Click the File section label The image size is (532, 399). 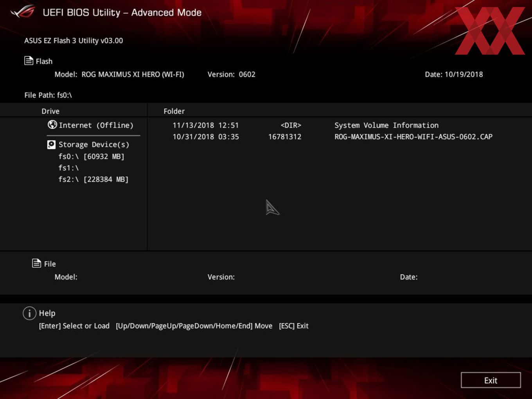50,264
